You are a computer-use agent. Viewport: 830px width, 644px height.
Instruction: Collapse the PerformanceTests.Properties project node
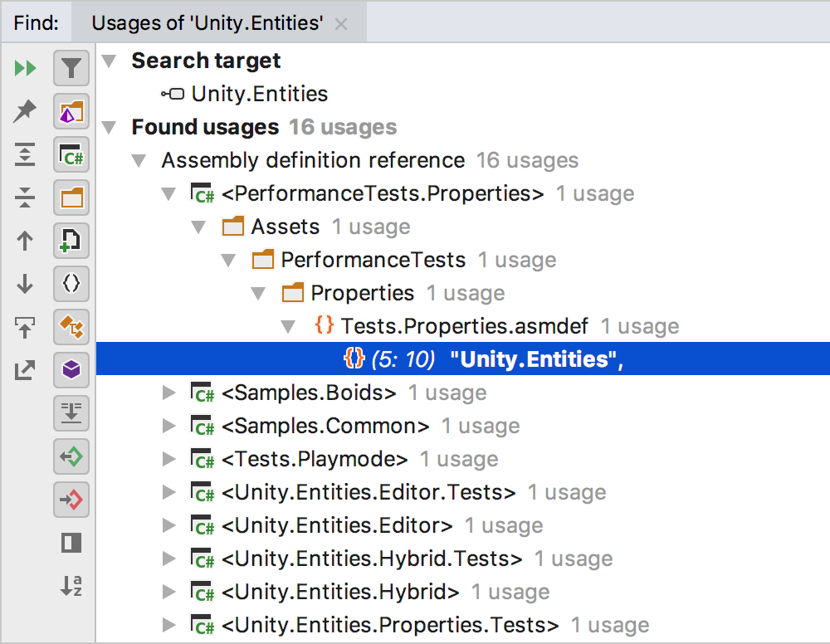pos(168,194)
